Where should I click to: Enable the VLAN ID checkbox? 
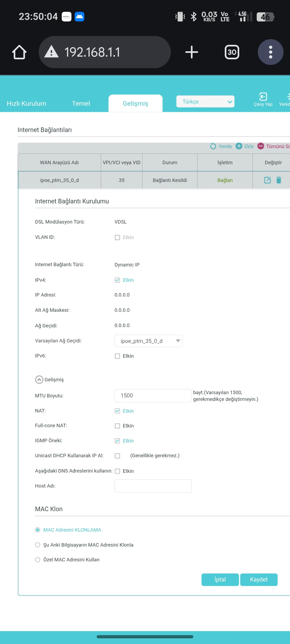pyautogui.click(x=117, y=237)
